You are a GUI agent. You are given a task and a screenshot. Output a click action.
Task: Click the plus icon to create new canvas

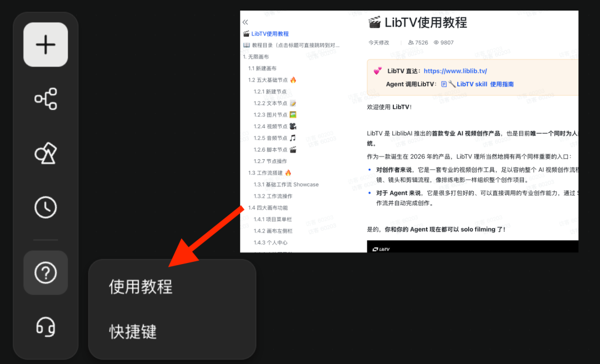(45, 45)
